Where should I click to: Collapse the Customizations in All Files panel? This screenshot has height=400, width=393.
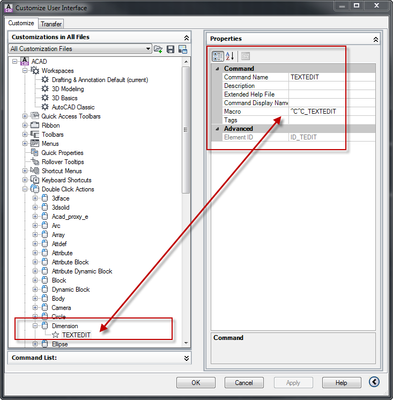coord(186,37)
